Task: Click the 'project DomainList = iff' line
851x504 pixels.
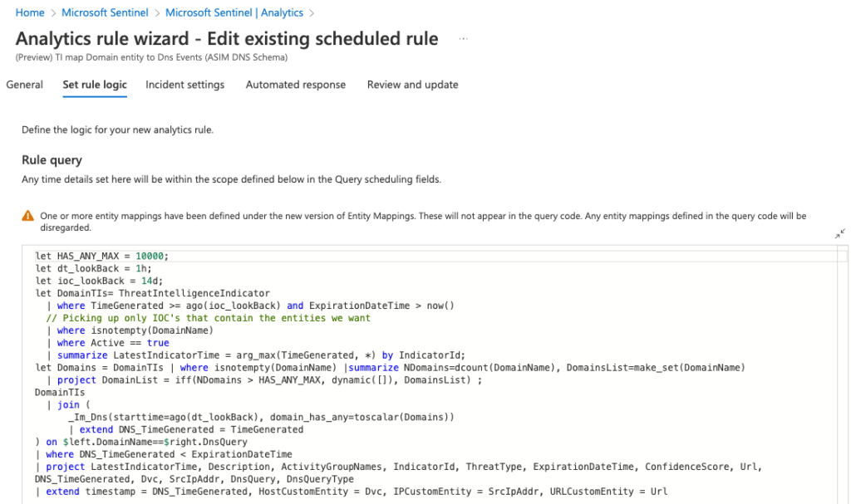Action: click(264, 380)
